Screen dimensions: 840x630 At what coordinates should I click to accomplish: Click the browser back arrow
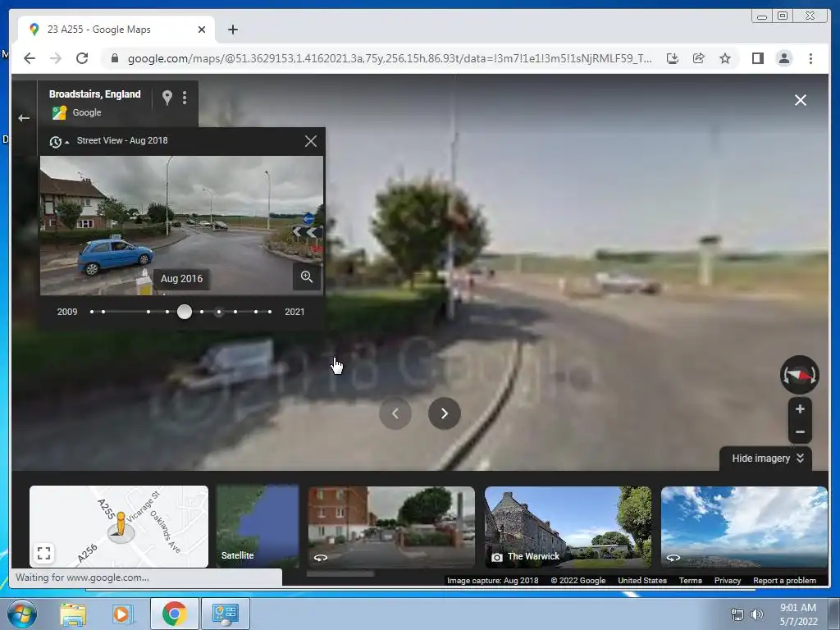click(30, 58)
